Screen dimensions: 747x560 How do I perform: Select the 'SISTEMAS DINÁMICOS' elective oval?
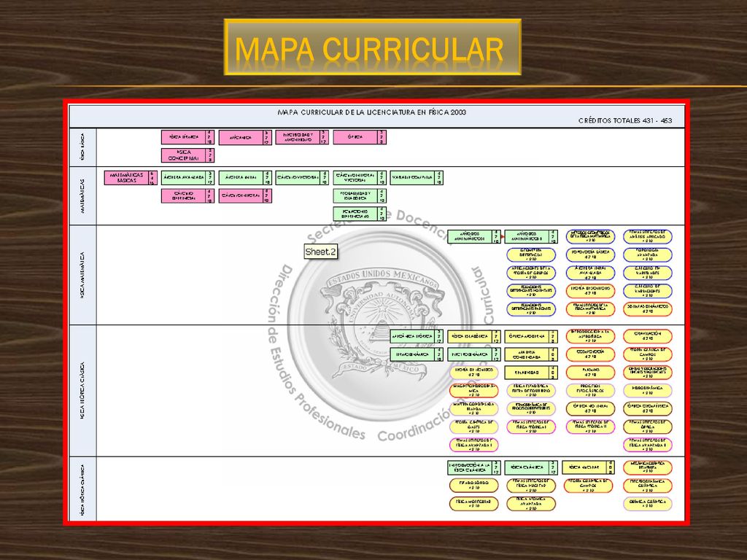tap(648, 309)
